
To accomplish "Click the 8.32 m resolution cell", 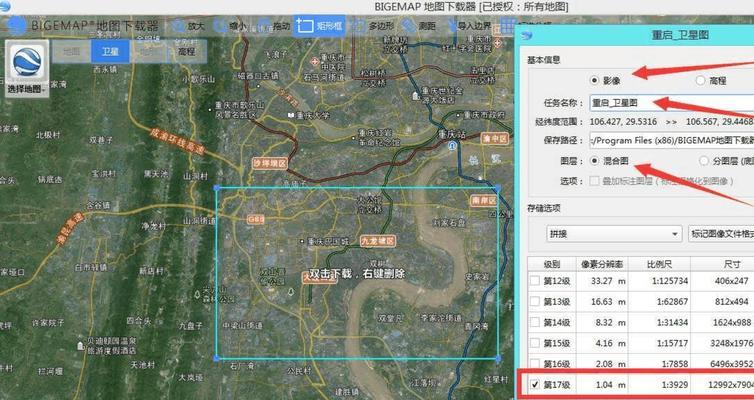I will click(602, 323).
